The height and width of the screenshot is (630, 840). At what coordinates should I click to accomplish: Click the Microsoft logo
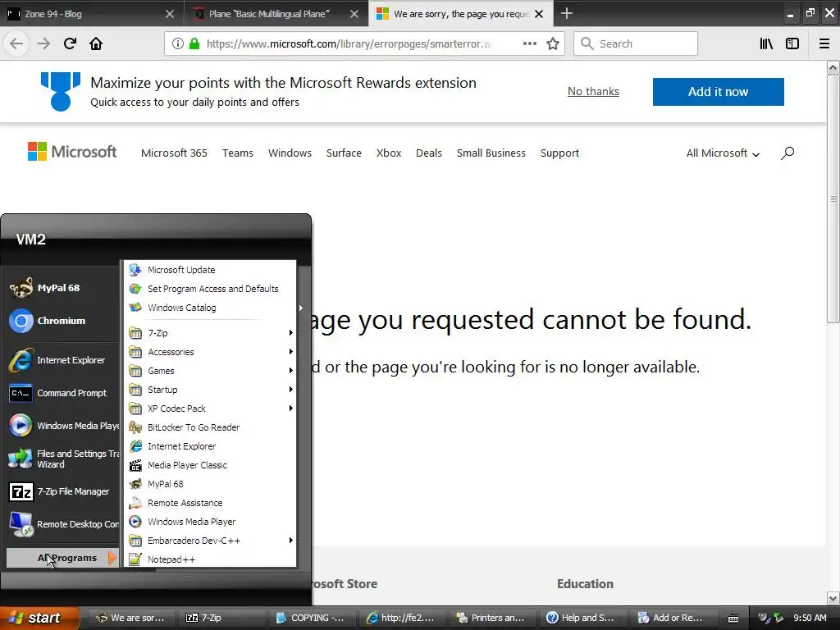(72, 152)
